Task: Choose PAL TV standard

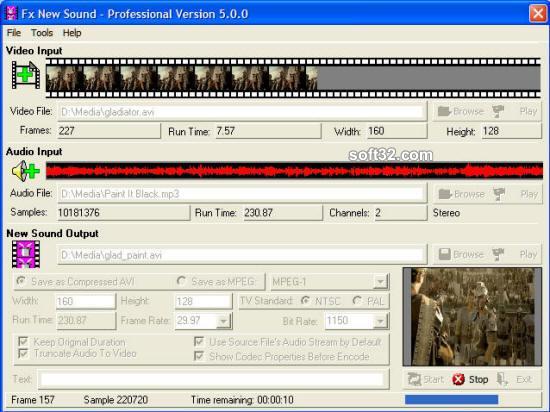Action: (357, 301)
